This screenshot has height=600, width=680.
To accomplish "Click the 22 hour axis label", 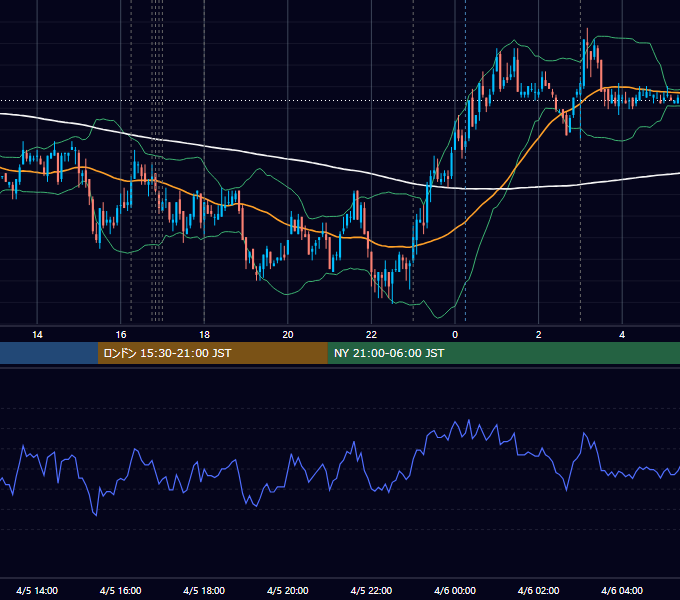I will tap(371, 335).
